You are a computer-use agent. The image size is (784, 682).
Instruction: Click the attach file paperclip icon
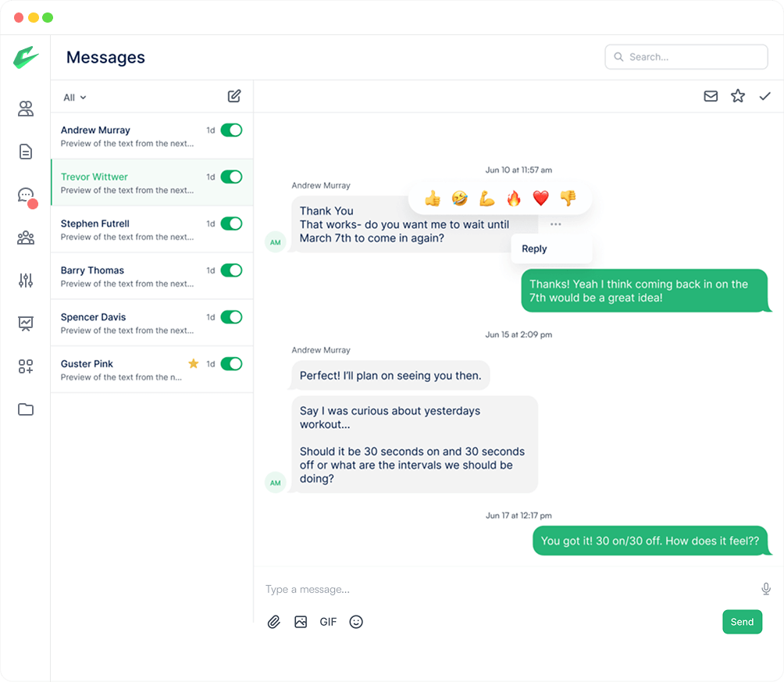(x=274, y=622)
